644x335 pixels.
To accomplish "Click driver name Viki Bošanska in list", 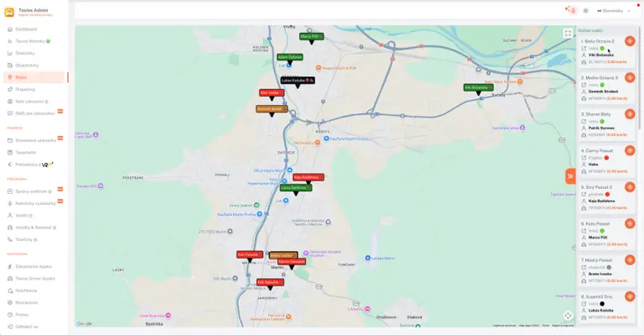I will click(601, 55).
